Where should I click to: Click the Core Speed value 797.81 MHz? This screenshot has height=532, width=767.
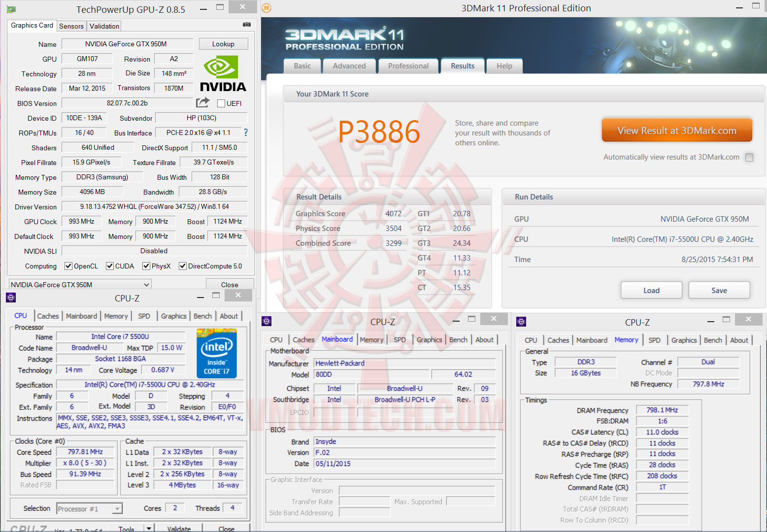[x=86, y=452]
